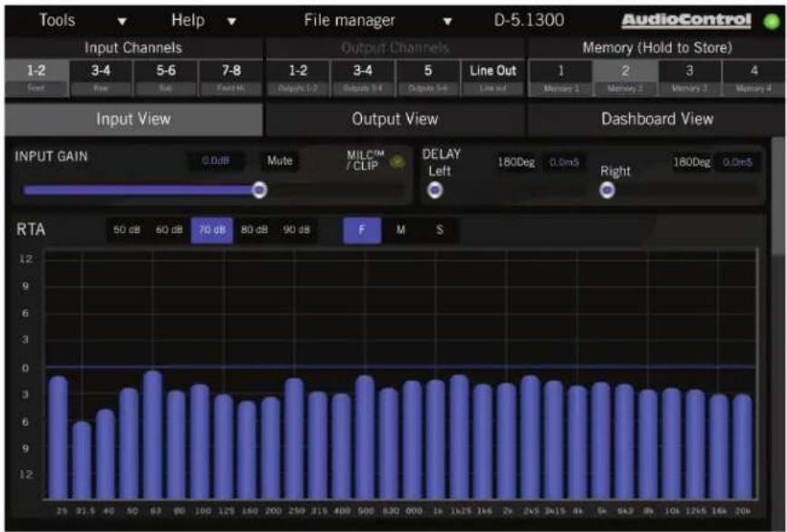
Task: Click the Left delay slider handle
Action: pos(434,190)
